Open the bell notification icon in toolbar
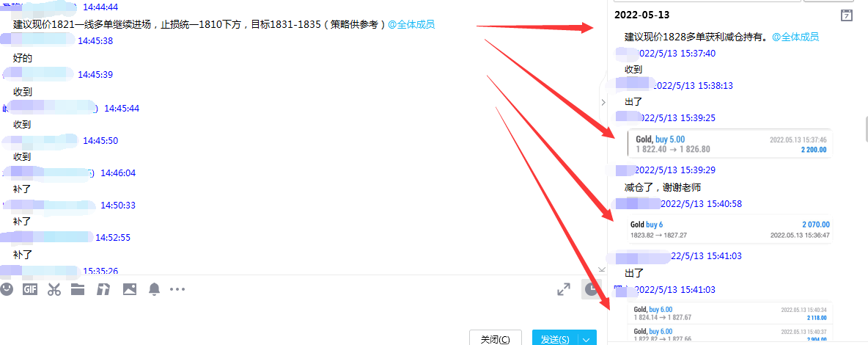Image resolution: width=868 pixels, height=345 pixels. coord(154,289)
